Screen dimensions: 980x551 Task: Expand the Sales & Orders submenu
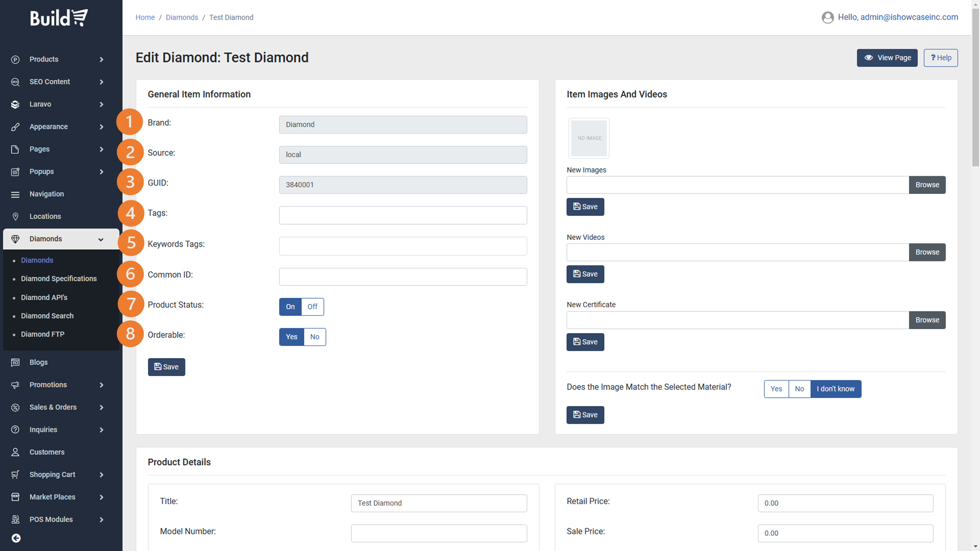[101, 407]
